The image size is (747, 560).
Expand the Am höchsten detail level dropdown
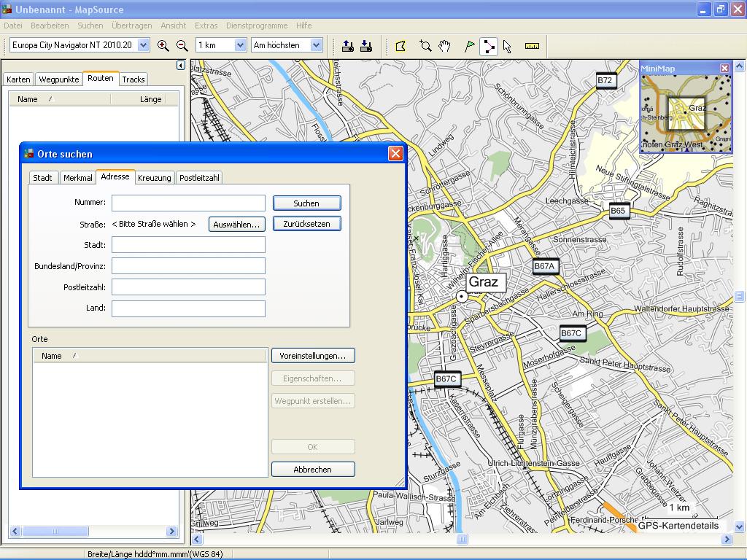316,45
